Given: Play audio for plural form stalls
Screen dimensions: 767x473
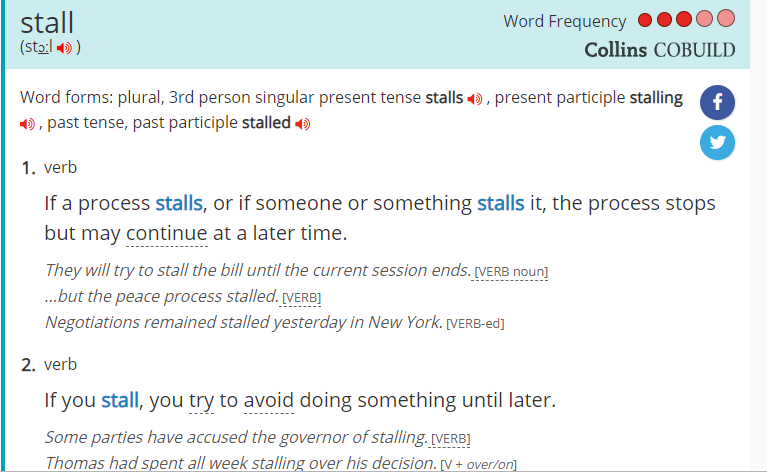Looking at the screenshot, I should point(475,99).
